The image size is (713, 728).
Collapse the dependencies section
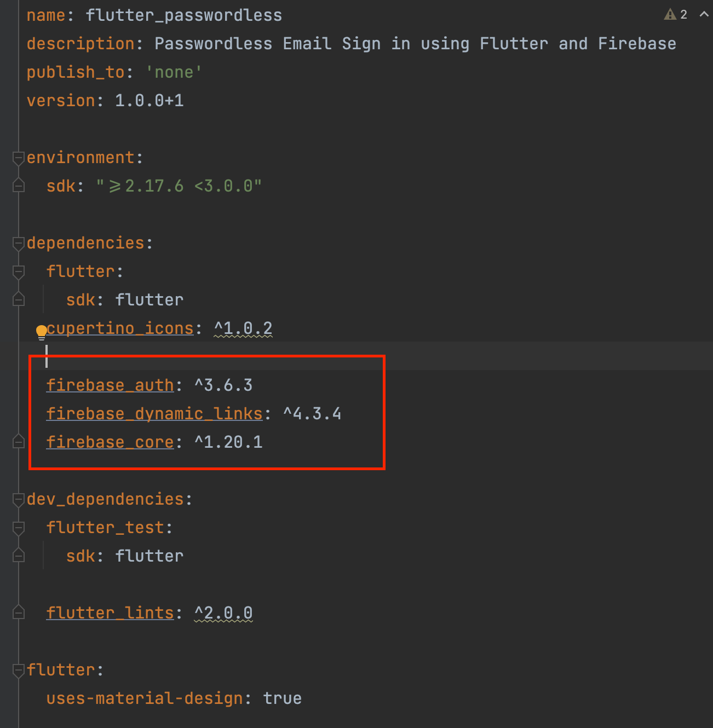18,242
